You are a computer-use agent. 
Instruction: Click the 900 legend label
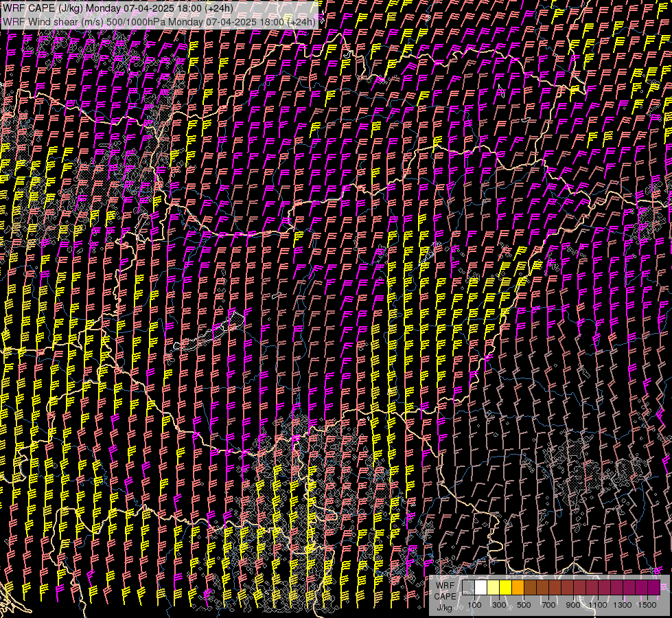tap(573, 605)
